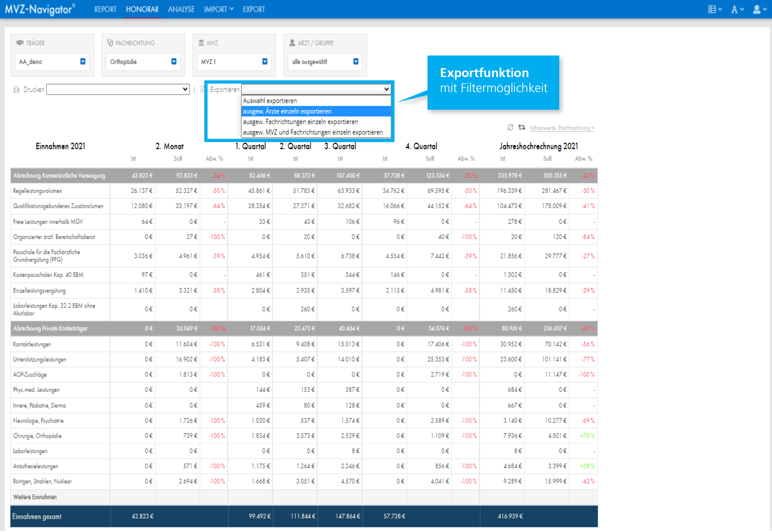The image size is (772, 532).
Task: Open the user account menu
Action: pyautogui.click(x=760, y=9)
